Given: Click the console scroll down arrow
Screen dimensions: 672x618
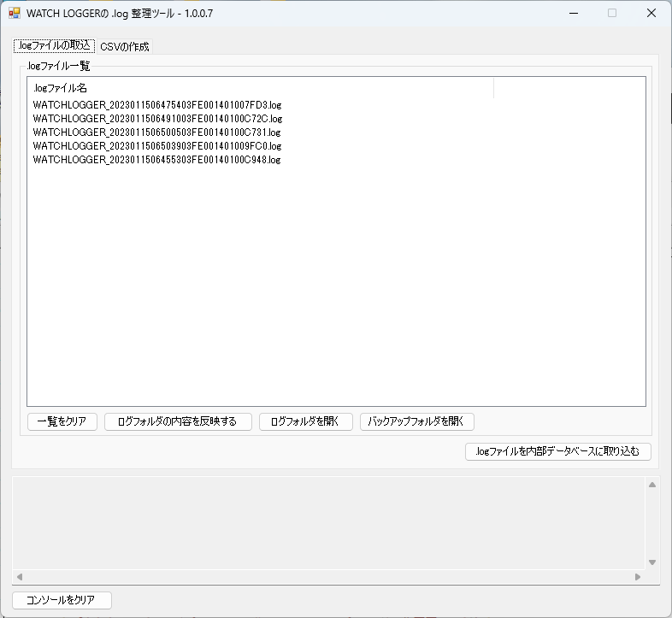Looking at the screenshot, I should 651,562.
